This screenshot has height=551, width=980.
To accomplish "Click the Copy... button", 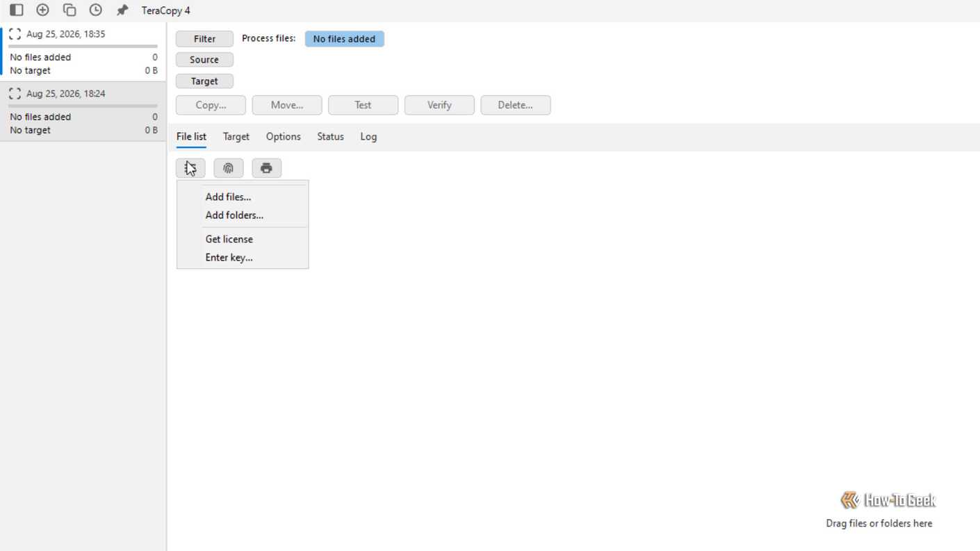I will (211, 105).
